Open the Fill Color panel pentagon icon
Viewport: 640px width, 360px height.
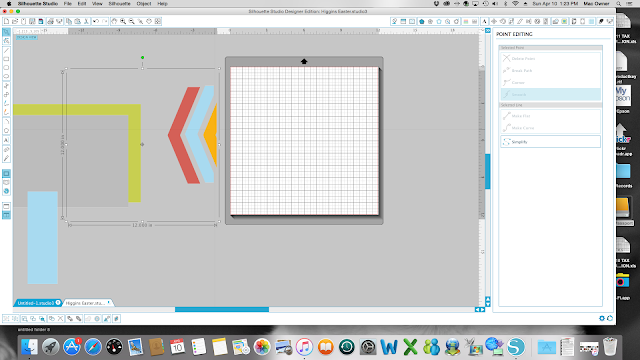[422, 21]
